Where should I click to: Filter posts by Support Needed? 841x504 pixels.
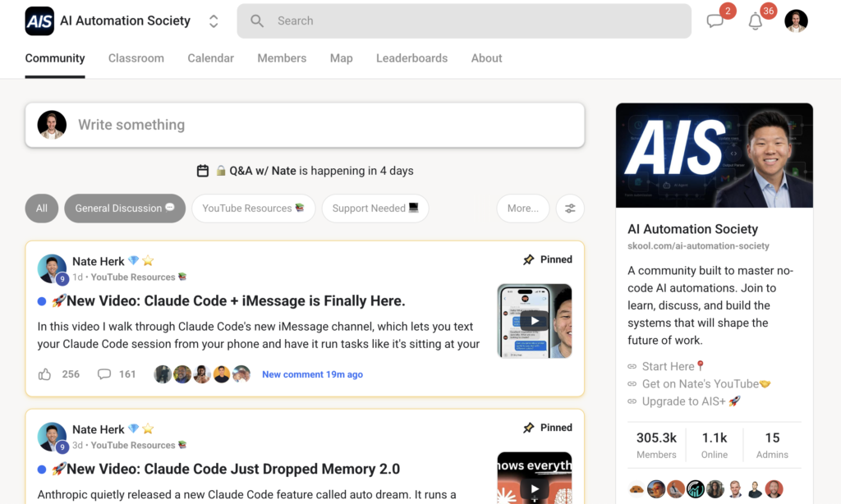pyautogui.click(x=375, y=208)
